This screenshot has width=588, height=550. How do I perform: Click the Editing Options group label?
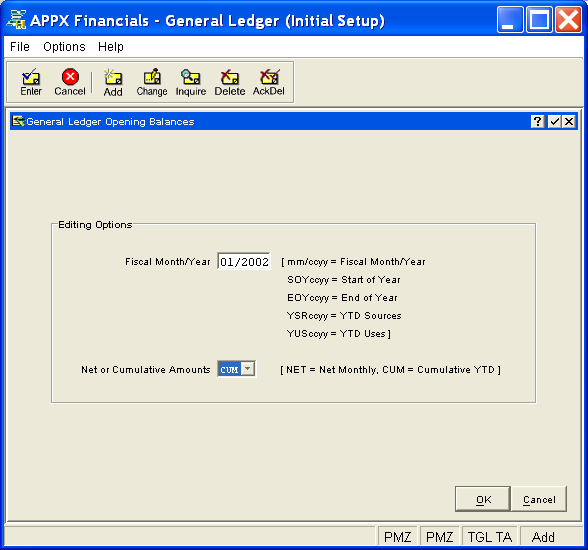click(95, 225)
